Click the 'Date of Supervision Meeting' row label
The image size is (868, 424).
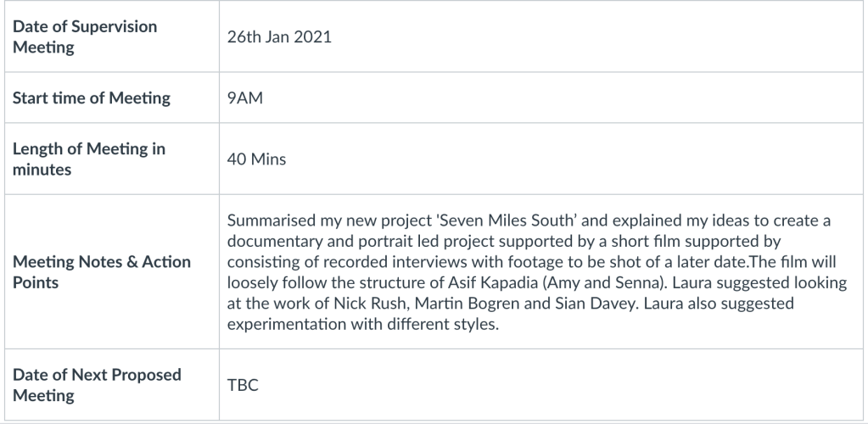(x=85, y=36)
